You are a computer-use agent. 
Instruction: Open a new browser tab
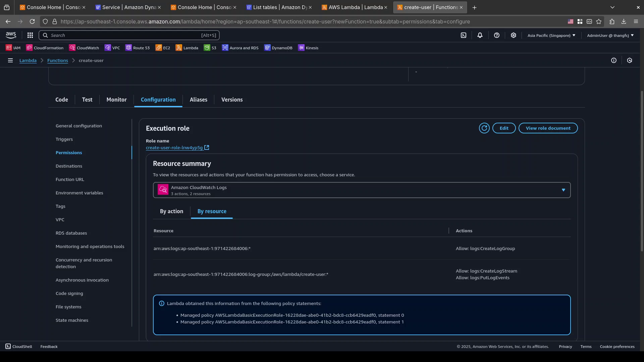[474, 7]
